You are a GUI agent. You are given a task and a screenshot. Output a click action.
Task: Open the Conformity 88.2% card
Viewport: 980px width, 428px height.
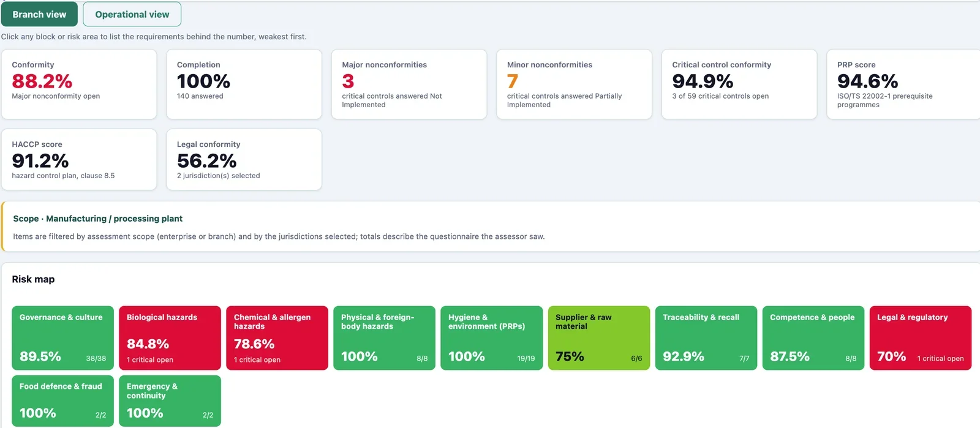pyautogui.click(x=79, y=84)
